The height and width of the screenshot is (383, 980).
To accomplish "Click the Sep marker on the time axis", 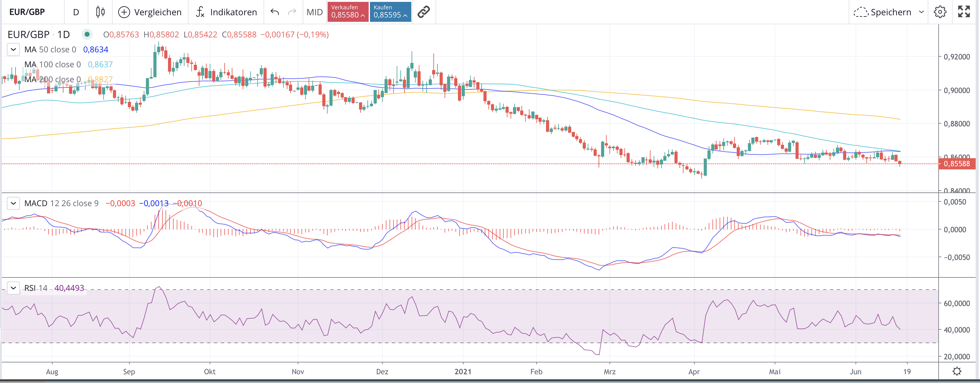I will (129, 371).
